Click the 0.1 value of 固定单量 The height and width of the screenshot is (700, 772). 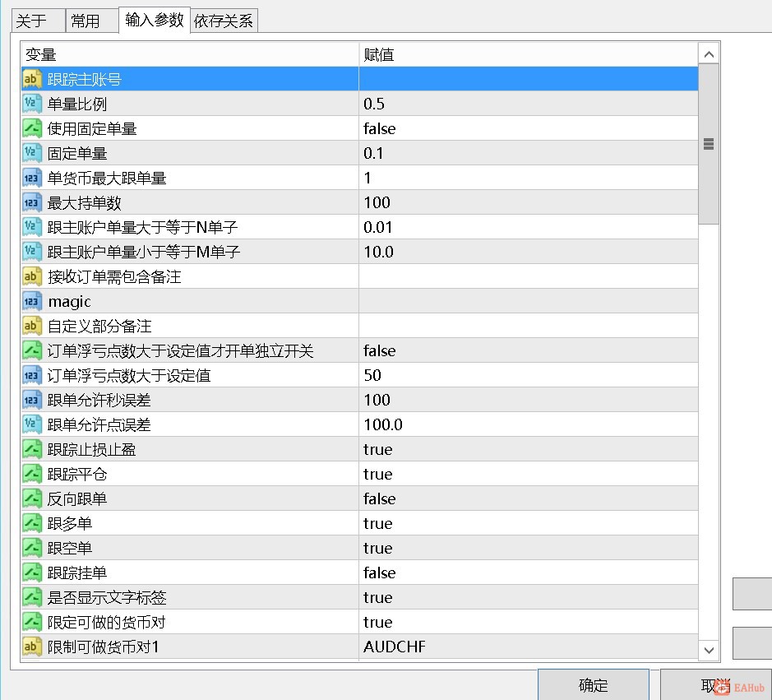(x=529, y=153)
